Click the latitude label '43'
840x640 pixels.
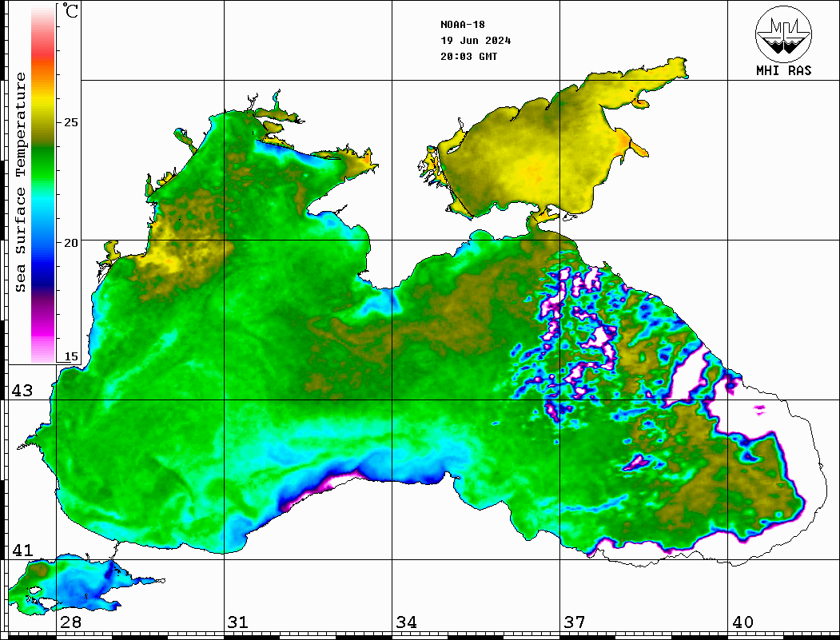[22, 391]
